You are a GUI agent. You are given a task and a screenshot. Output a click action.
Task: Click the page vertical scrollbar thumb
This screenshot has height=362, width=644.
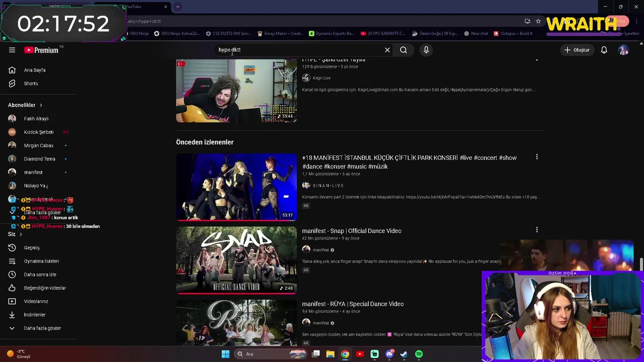pos(641,264)
